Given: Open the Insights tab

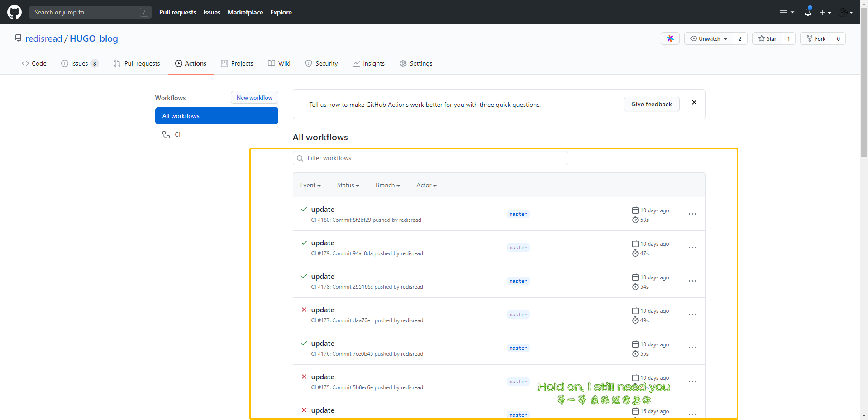Looking at the screenshot, I should [x=368, y=63].
